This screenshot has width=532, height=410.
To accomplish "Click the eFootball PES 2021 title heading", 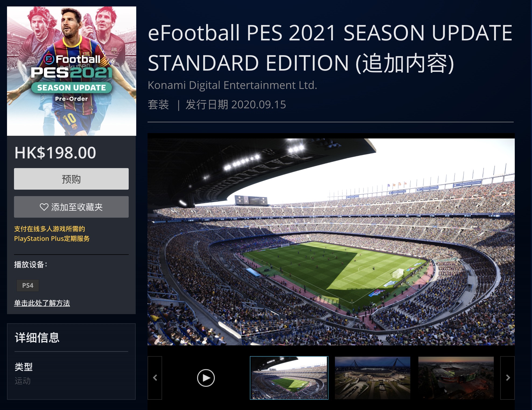I will click(x=330, y=48).
